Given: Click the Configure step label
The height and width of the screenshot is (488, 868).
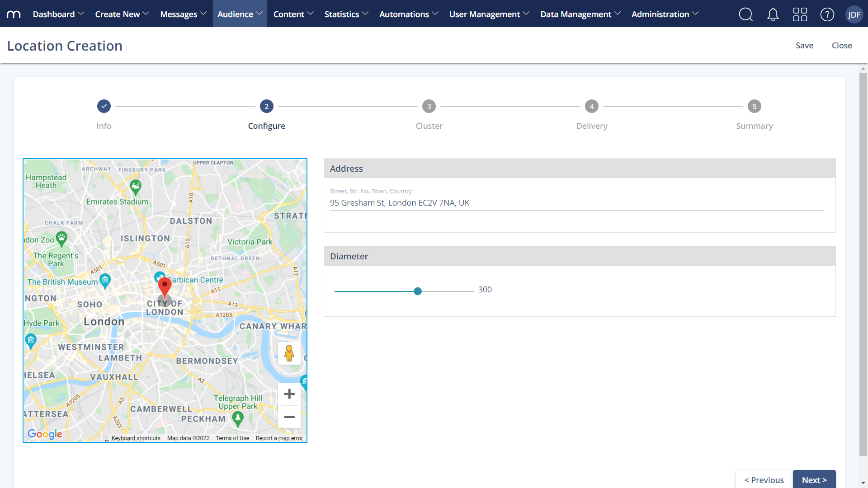Looking at the screenshot, I should coord(267,126).
